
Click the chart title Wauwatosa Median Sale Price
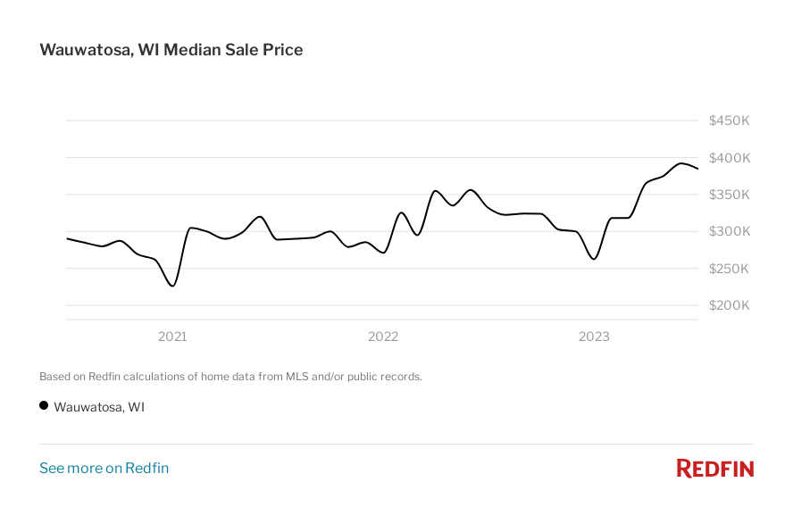point(171,50)
